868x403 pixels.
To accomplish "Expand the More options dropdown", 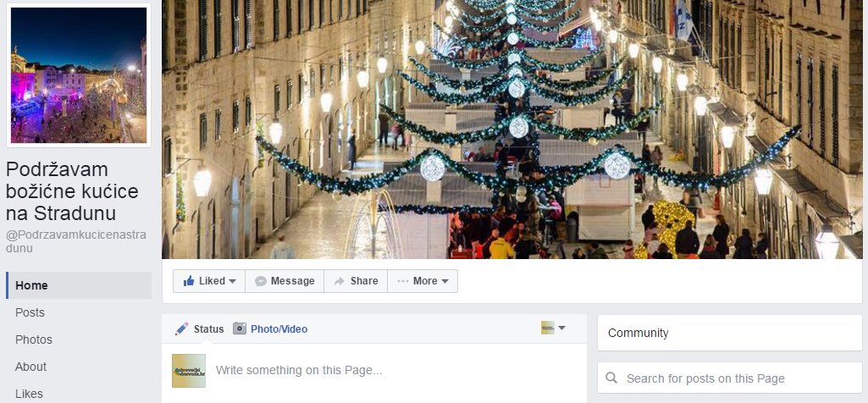I will tap(445, 281).
